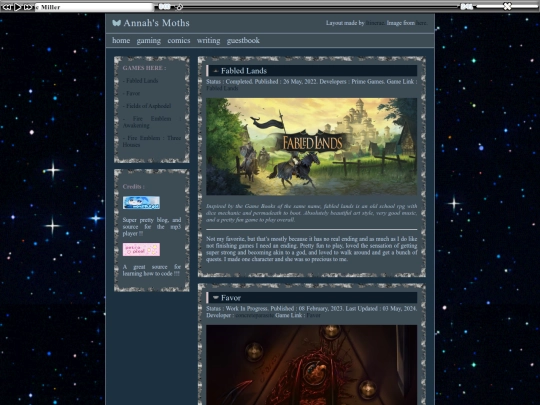Viewport: 540px width, 405px height.
Task: Click the song title display showing Miller
Action: point(94,7)
